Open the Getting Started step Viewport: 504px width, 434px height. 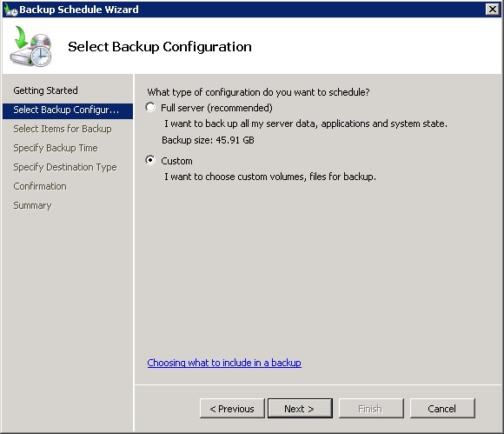click(45, 90)
